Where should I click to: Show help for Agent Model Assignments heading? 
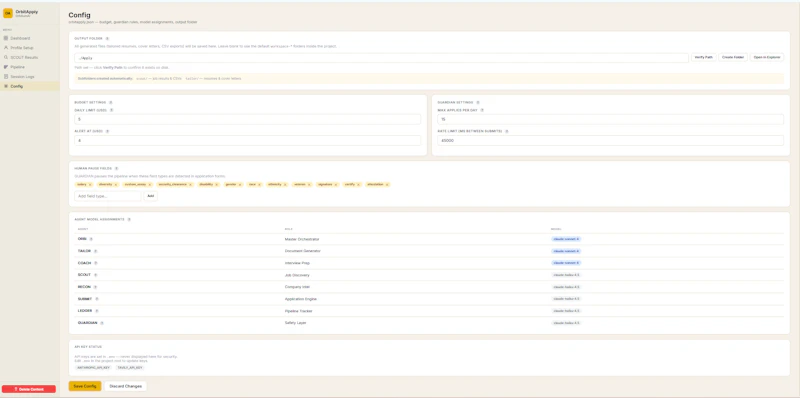click(129, 219)
